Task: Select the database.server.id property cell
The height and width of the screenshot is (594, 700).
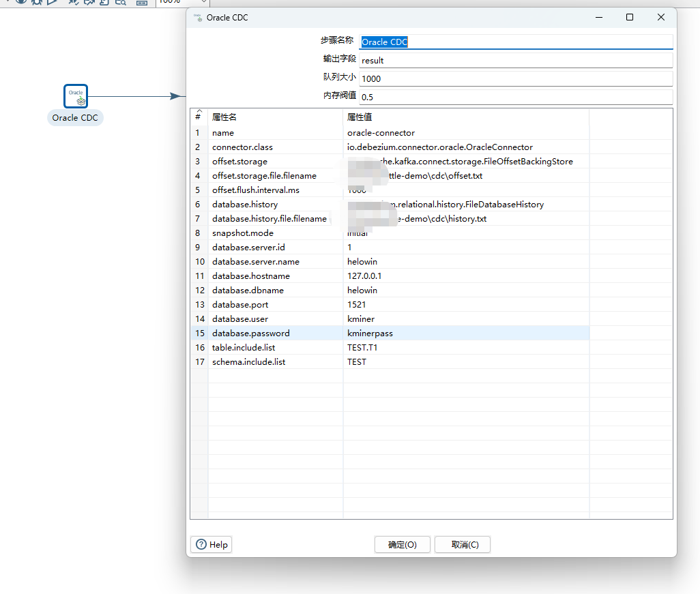Action: point(276,248)
